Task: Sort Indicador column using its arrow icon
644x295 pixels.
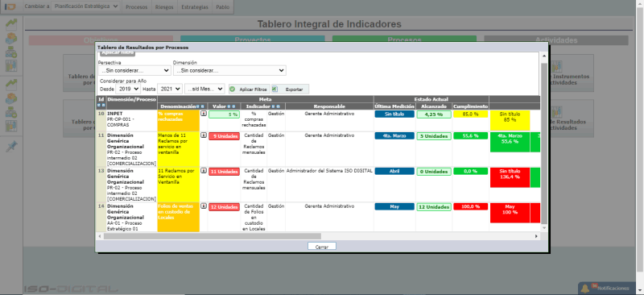Action: [273, 106]
